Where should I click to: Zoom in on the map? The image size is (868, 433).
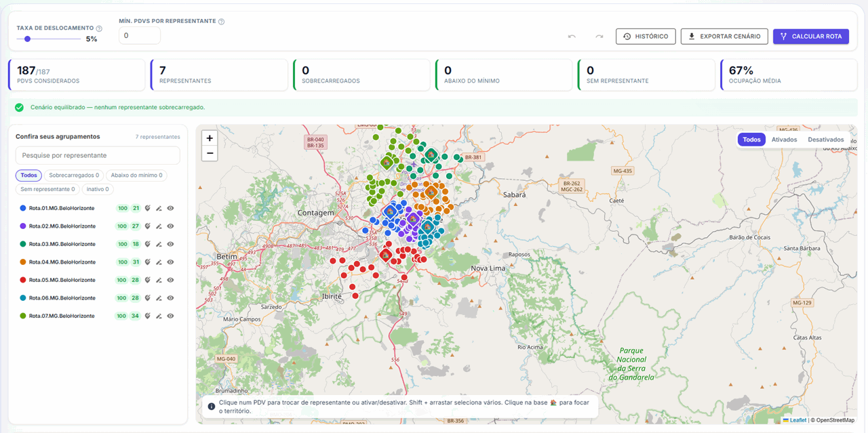tap(210, 138)
